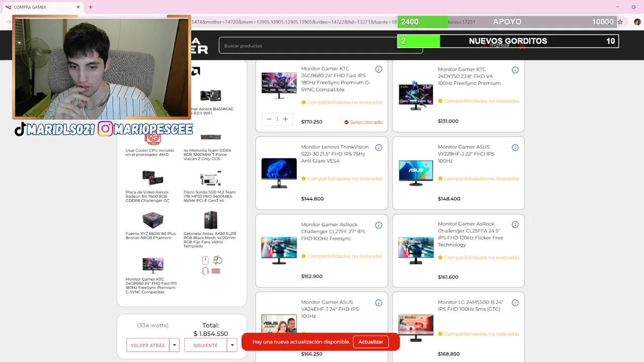Click Monitor LG 24MS500-B title
644x362 pixels.
[x=470, y=306]
